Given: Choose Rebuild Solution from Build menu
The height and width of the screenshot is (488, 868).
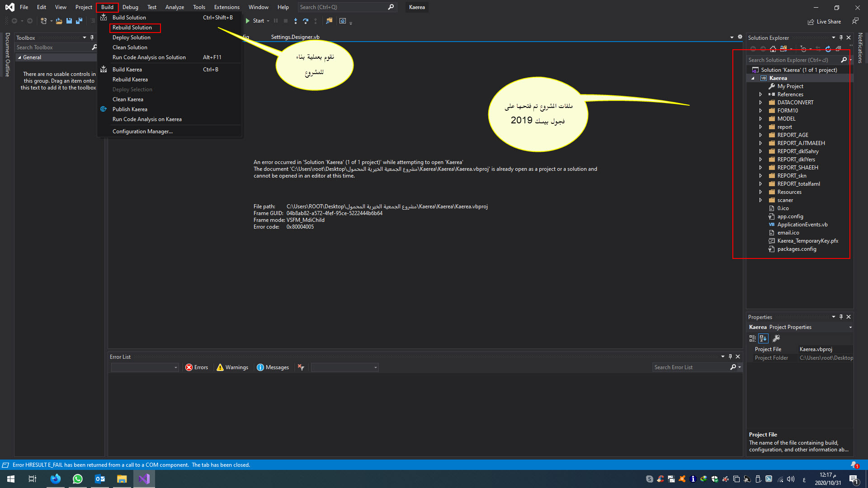Looking at the screenshot, I should click(x=132, y=28).
